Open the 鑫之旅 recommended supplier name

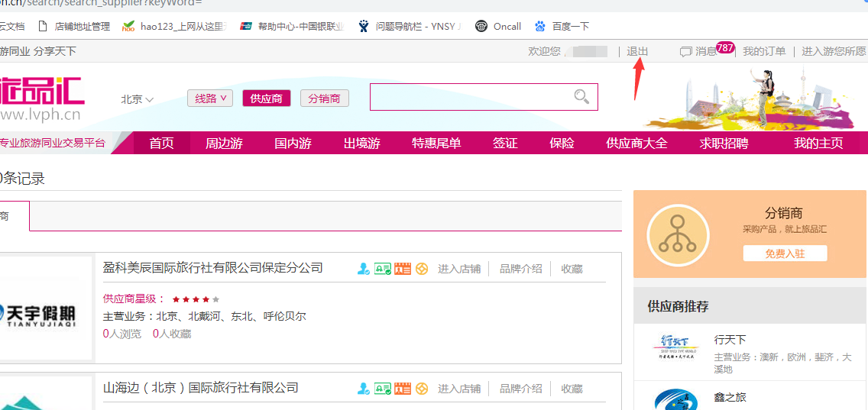coord(730,397)
